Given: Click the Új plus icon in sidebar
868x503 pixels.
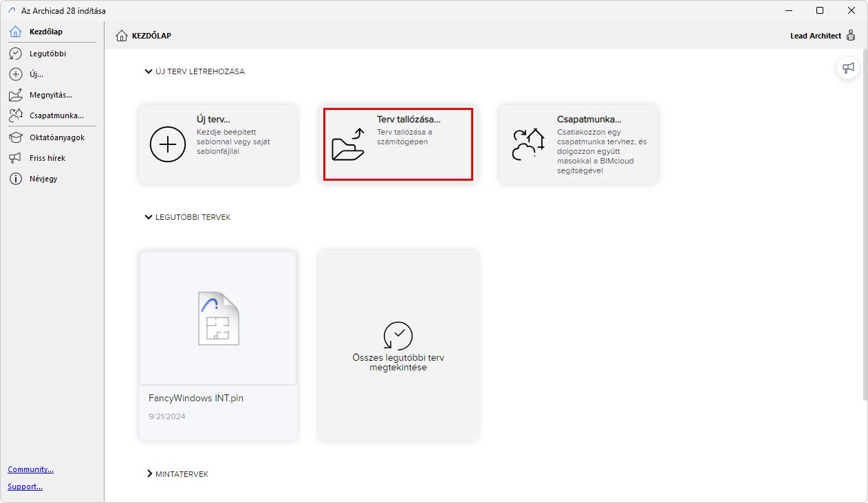Looking at the screenshot, I should (x=15, y=74).
